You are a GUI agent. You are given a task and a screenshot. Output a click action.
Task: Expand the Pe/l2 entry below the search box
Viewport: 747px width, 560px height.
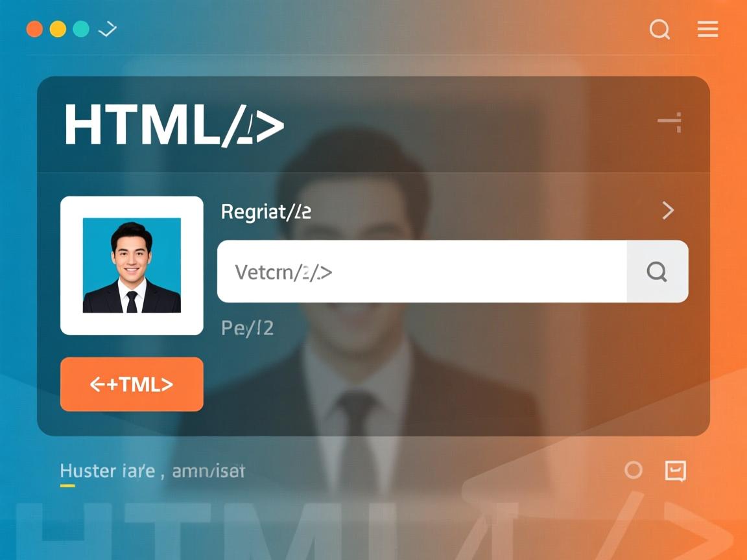click(x=247, y=328)
